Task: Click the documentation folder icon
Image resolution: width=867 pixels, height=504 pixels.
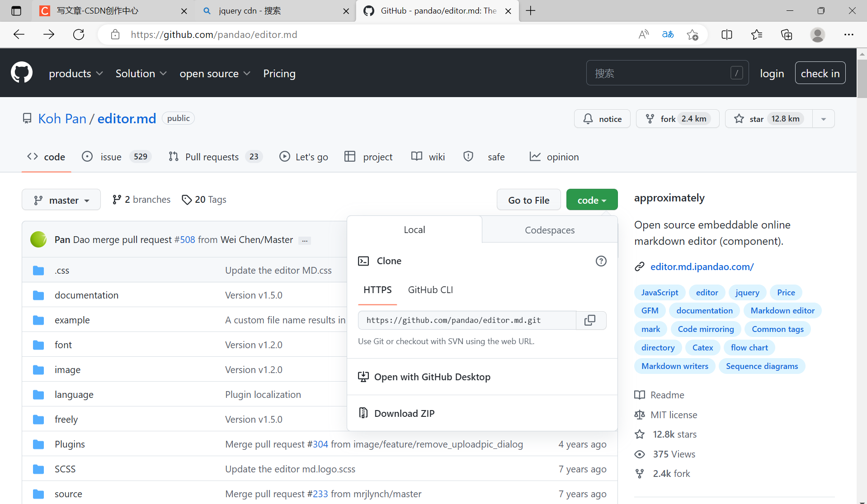Action: (x=38, y=295)
